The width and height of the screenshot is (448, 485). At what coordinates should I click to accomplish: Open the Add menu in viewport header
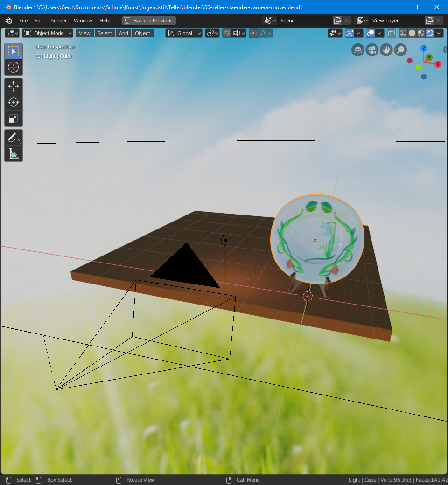click(124, 33)
